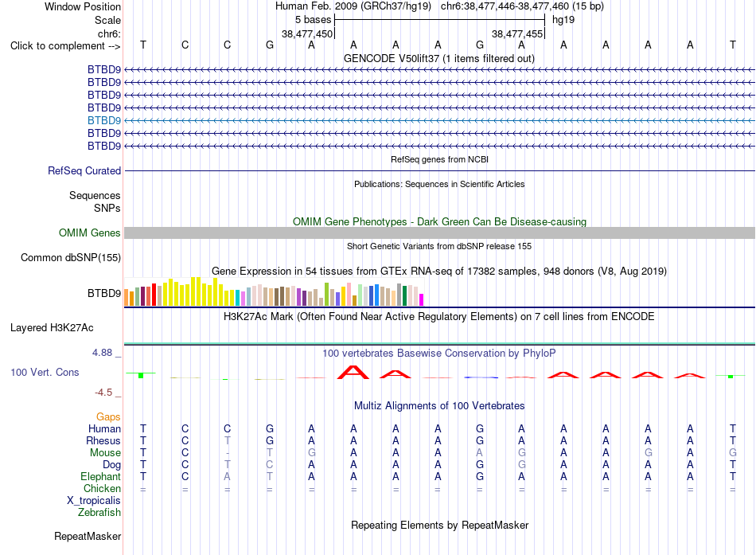The height and width of the screenshot is (555, 756).
Task: Open the RefSeq Curated track label
Action: (84, 171)
